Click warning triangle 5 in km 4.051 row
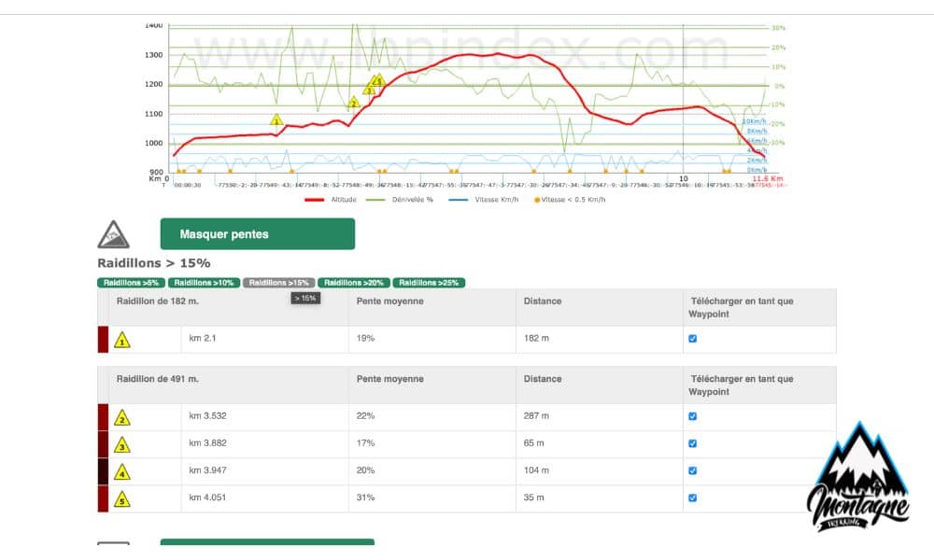This screenshot has height=560, width=934. pos(121,499)
